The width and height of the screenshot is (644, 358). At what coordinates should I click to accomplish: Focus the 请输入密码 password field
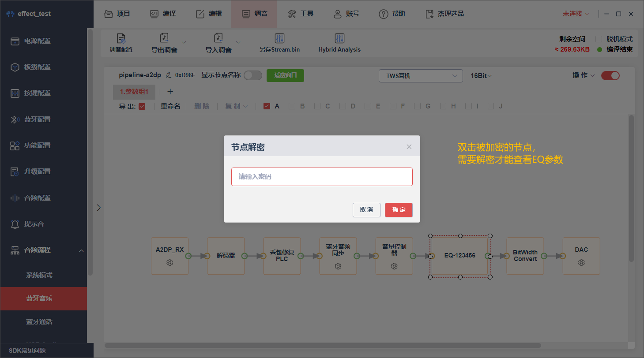point(322,177)
